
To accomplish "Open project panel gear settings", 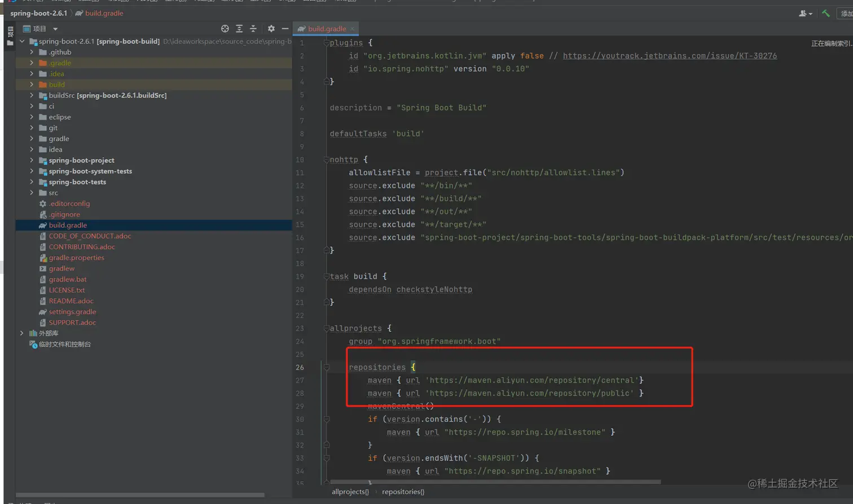I will 271,29.
